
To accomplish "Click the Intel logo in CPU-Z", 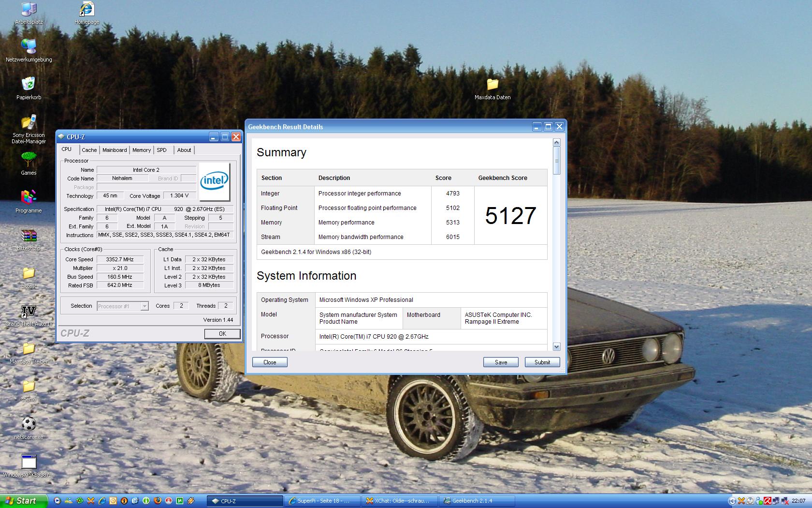I will (214, 181).
